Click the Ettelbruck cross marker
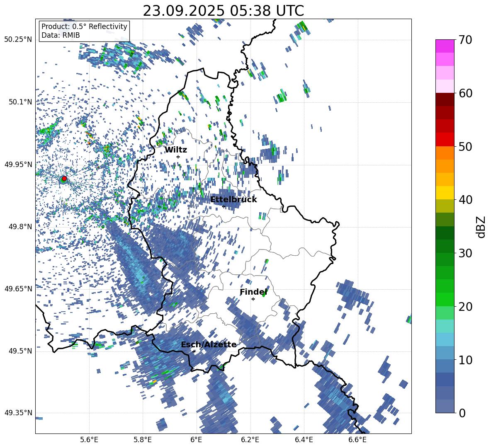Screen dimensions: 491x448 click(x=224, y=206)
